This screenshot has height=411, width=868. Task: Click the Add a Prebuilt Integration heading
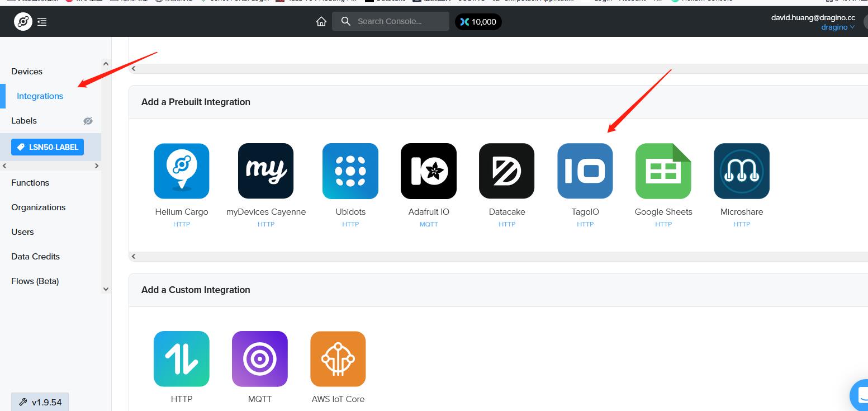(x=196, y=102)
